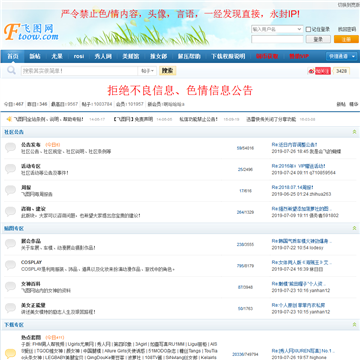Open the search type dropdown 帖子

[147, 71]
